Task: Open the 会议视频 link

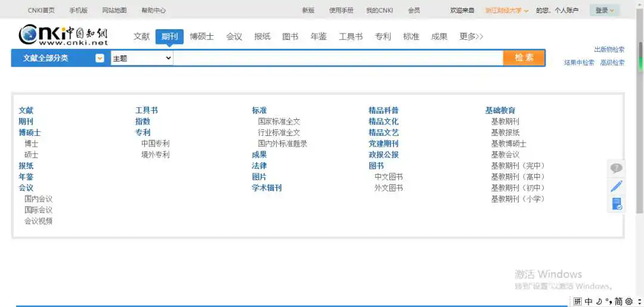Action: 39,221
